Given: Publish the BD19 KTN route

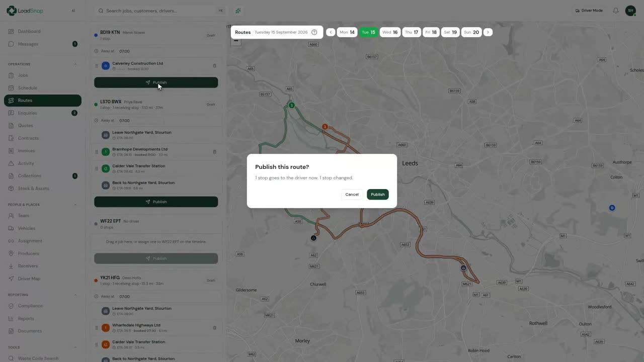Looking at the screenshot, I should click(x=156, y=82).
